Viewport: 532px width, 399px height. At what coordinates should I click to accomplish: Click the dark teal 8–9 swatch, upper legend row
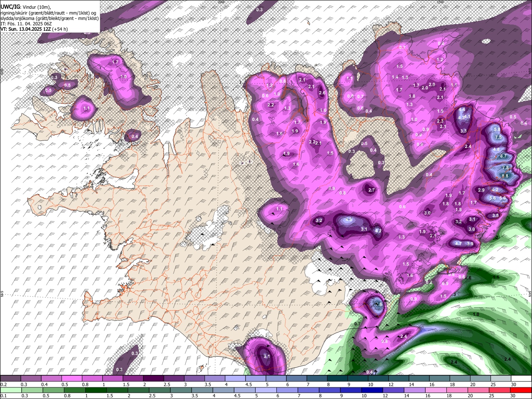[338, 379]
